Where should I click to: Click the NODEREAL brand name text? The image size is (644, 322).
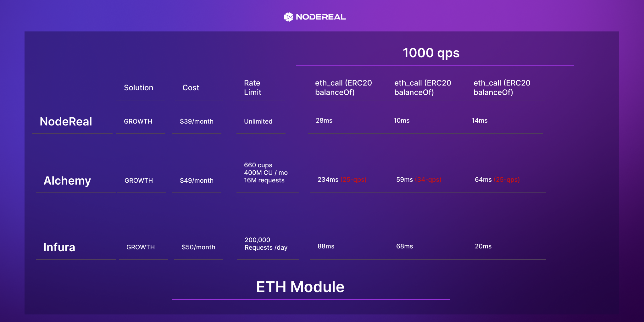pyautogui.click(x=321, y=17)
